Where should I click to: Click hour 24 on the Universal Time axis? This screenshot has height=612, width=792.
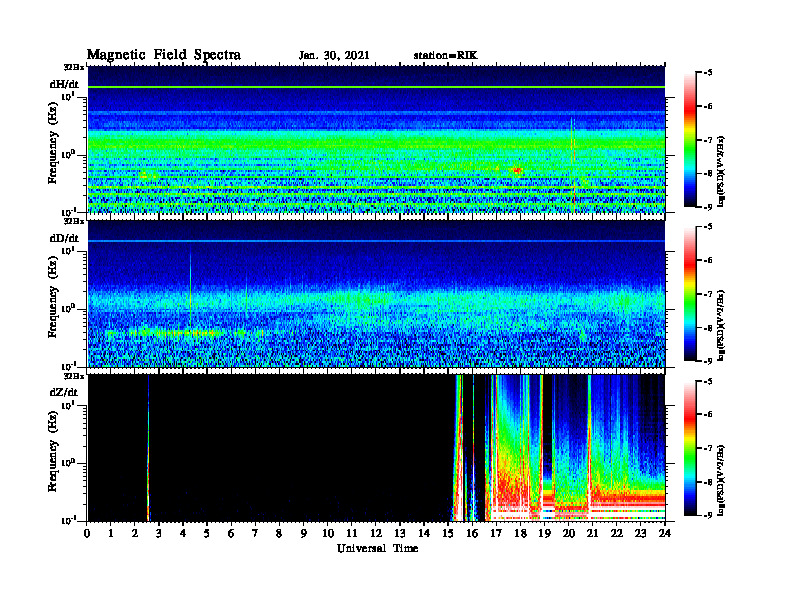pos(665,534)
